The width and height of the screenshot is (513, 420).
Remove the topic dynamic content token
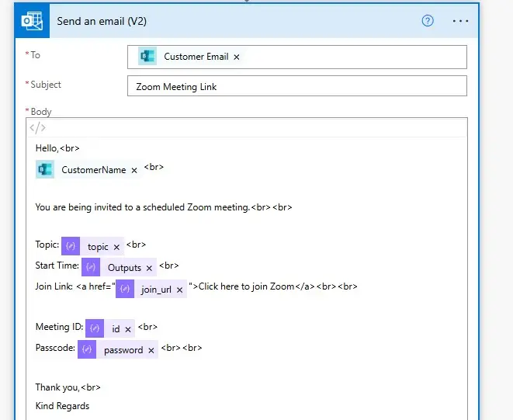coord(117,247)
